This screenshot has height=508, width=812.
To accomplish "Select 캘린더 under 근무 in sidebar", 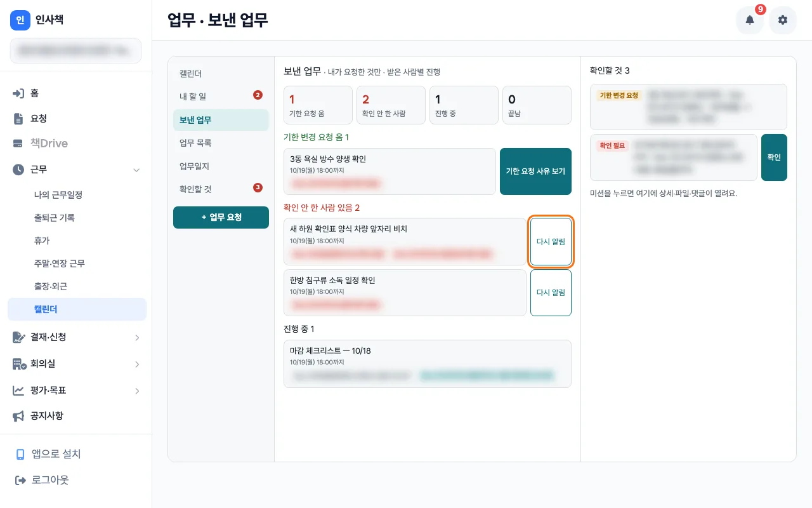I will [x=77, y=309].
